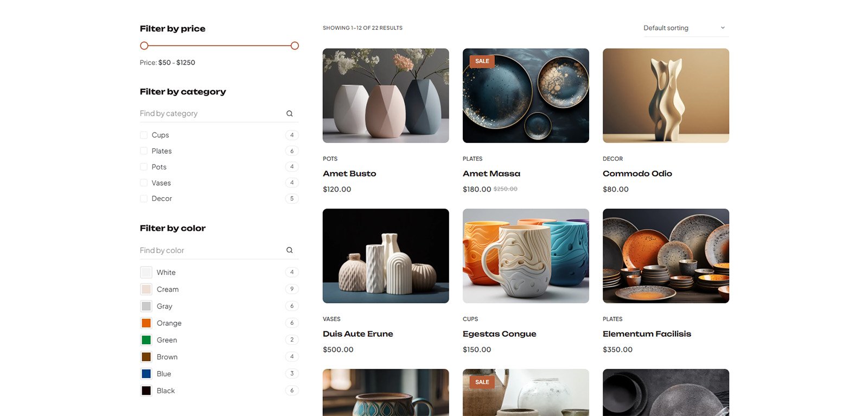Viewport: 868px width, 416px height.
Task: Tick the Decor category checkbox
Action: point(144,199)
